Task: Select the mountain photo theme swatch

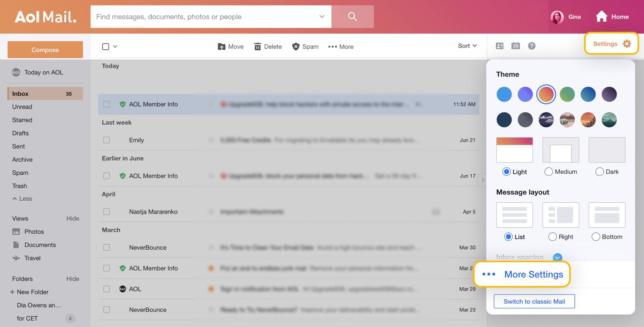Action: click(x=546, y=120)
